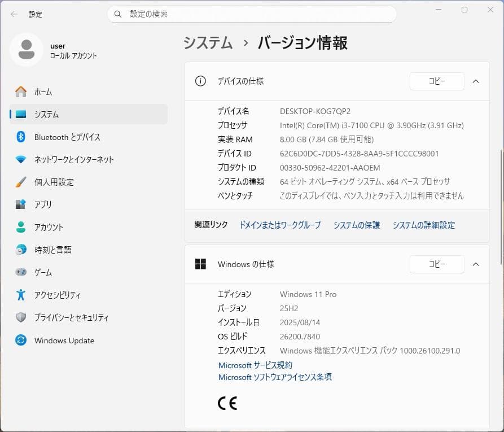Select the Bluetooth とデバイス icon

click(21, 137)
